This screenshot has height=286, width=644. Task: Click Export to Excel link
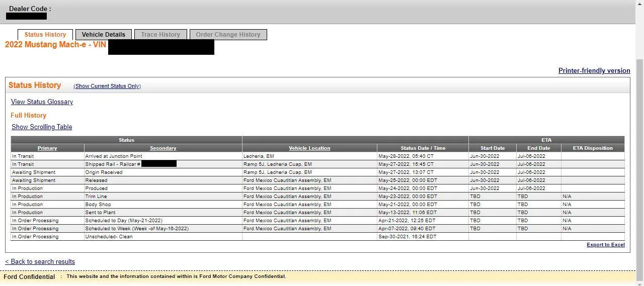[x=606, y=245]
